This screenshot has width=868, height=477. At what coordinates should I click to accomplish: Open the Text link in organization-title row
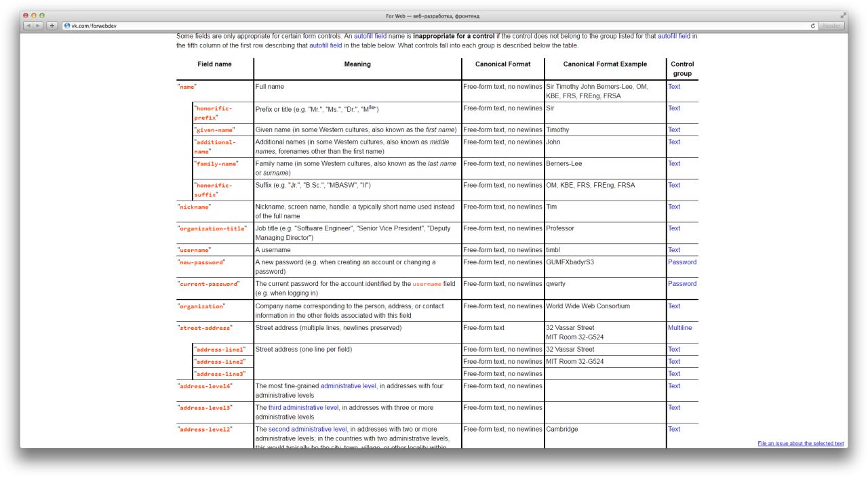673,229
